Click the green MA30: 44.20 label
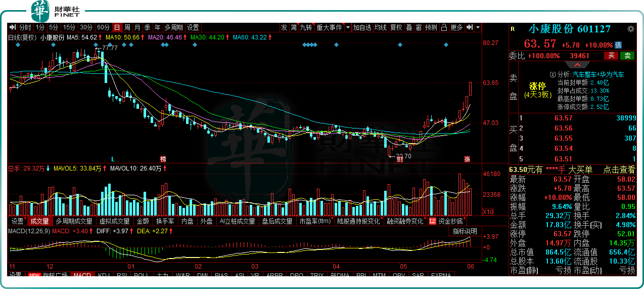Viewport: 644px width, 299px height. tap(207, 37)
